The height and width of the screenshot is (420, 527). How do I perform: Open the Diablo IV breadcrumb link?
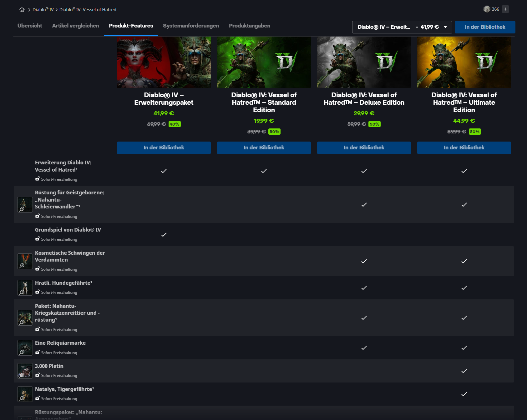coord(43,10)
